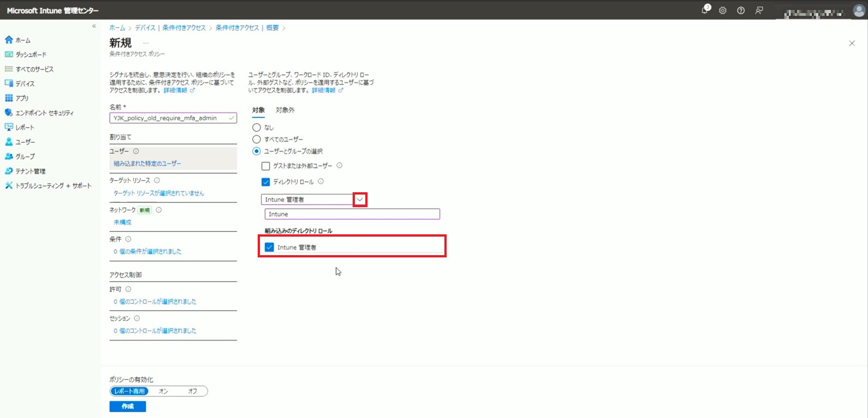The height and width of the screenshot is (418, 868).
Task: Collapse the left navigation menu chevron
Action: tap(94, 26)
